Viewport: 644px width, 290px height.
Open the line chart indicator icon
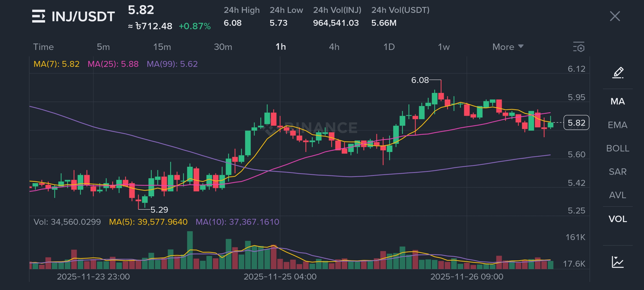[617, 262]
